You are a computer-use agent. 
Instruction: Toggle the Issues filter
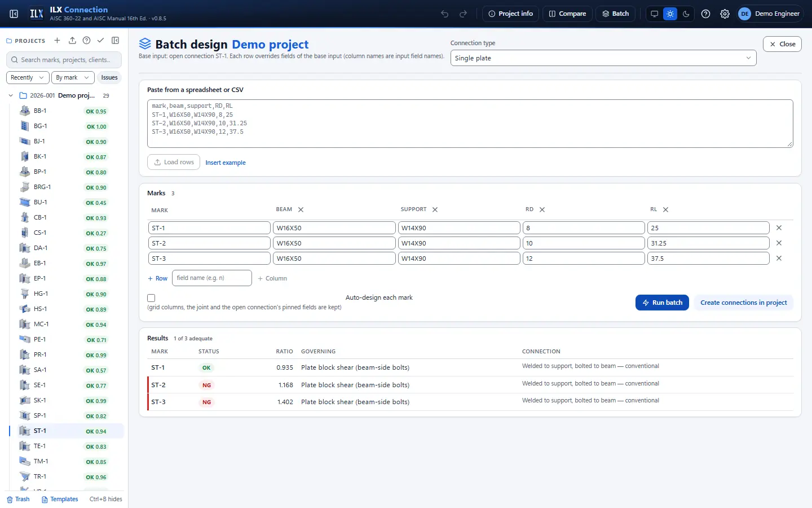pos(109,78)
